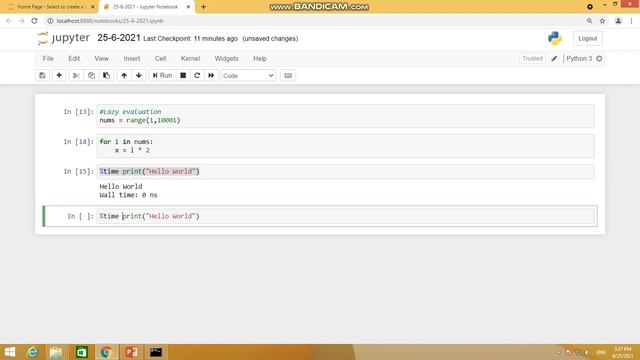Screen dimensions: 640x360
Task: Select cell 13 with range code
Action: [x=345, y=116]
